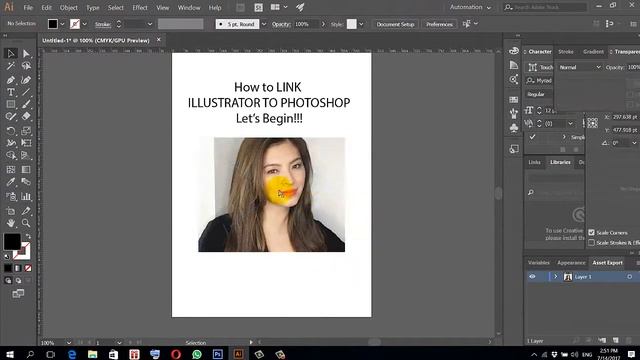This screenshot has width=640, height=360.
Task: Pick the Lasso tool
Action: coord(26,66)
